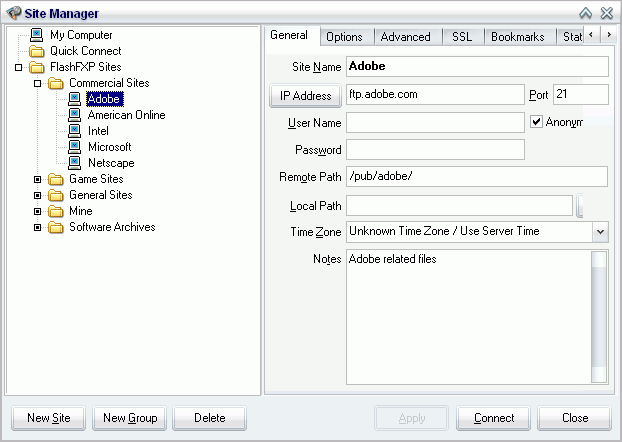Expand the General Sites group
The height and width of the screenshot is (442, 622).
tap(38, 196)
